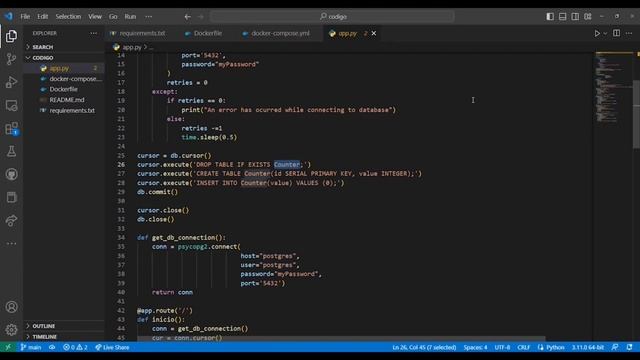The height and width of the screenshot is (360, 640).
Task: Change end of line sequence CRLF
Action: point(524,347)
